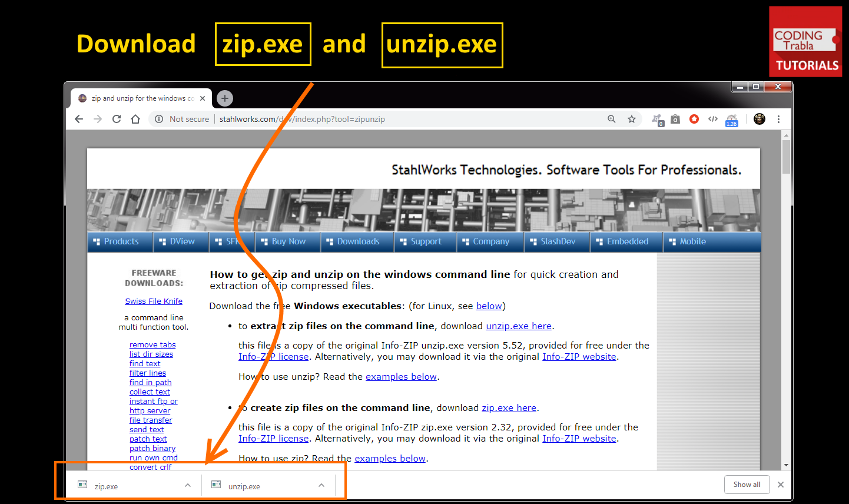Open the zoom magnifier icon in the address bar
This screenshot has height=504, width=849.
tap(612, 119)
